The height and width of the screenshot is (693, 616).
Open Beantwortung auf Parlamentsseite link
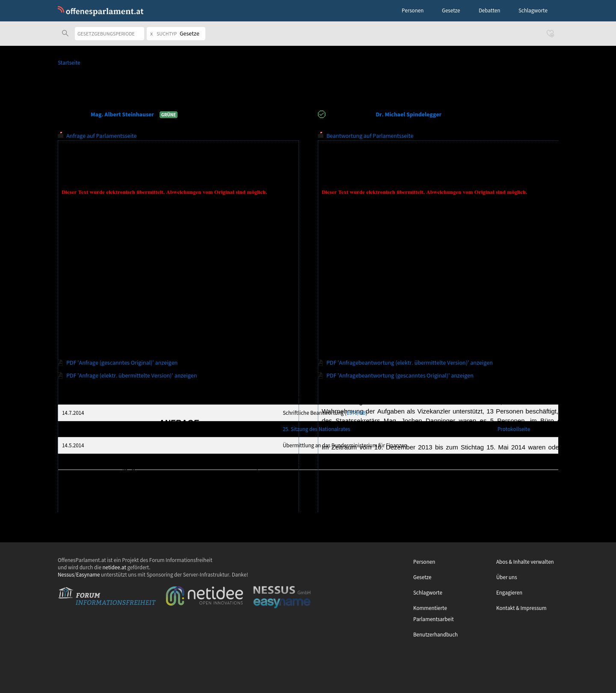coord(370,136)
